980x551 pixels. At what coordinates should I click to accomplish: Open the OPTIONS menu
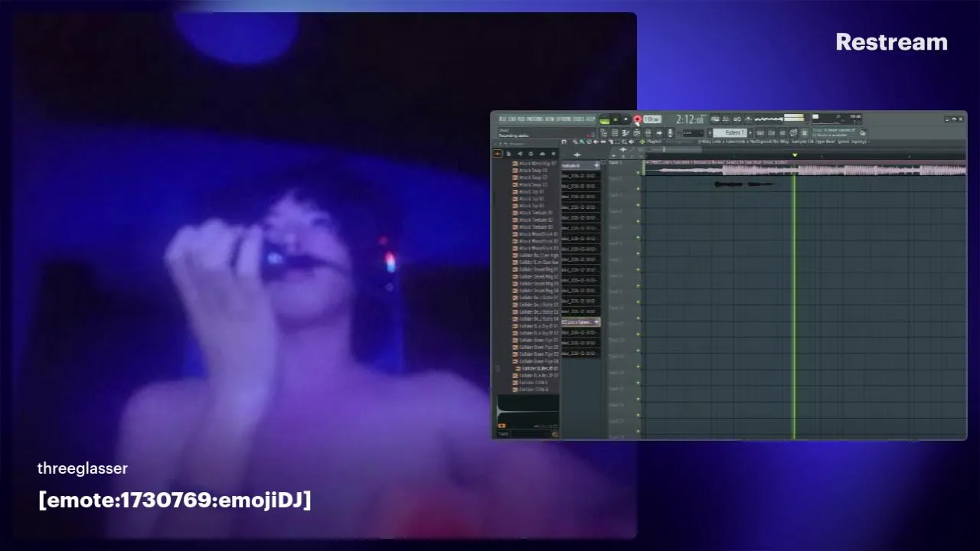click(x=563, y=119)
